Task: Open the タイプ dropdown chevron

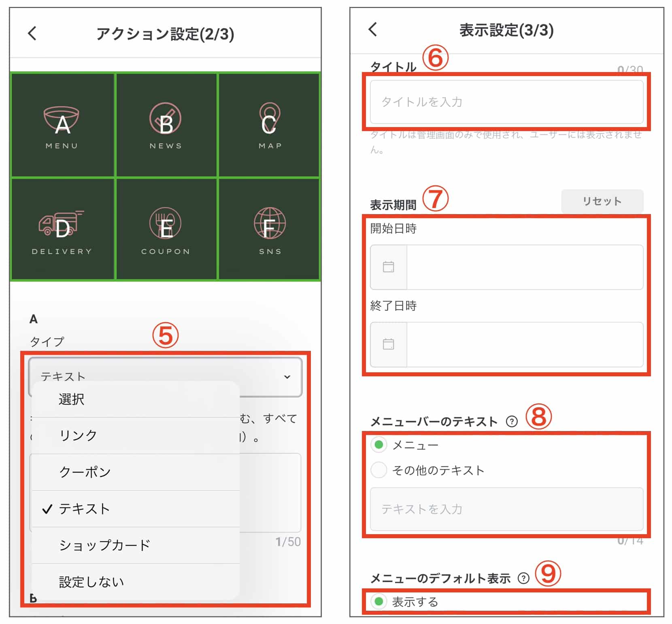Action: [287, 377]
